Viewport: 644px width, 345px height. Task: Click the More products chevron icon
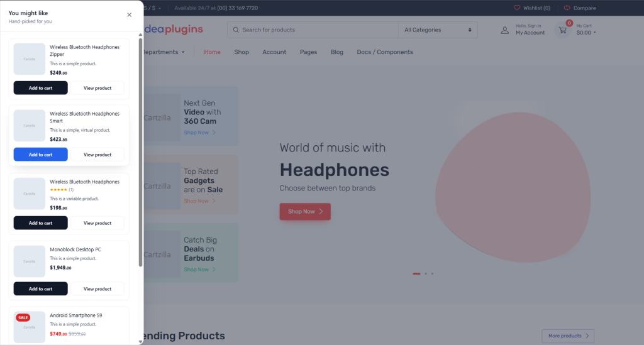coord(587,336)
